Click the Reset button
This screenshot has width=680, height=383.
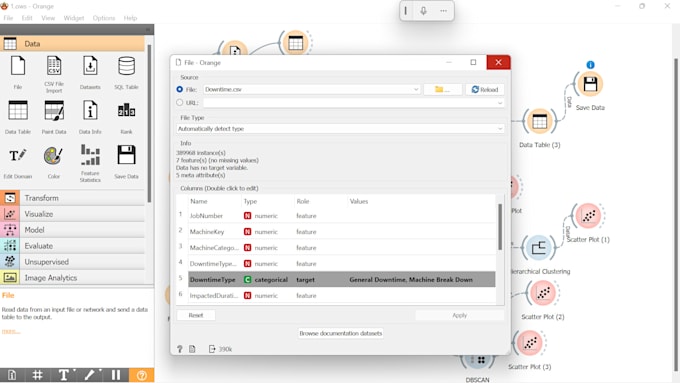pos(196,315)
